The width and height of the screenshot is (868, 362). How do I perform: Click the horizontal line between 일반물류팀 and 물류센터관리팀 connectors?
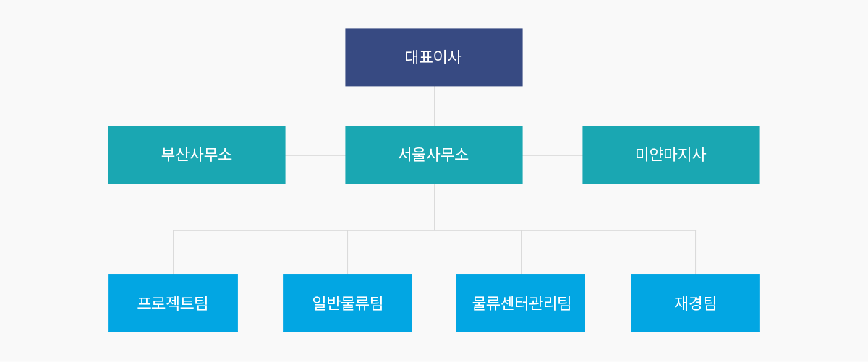click(434, 230)
